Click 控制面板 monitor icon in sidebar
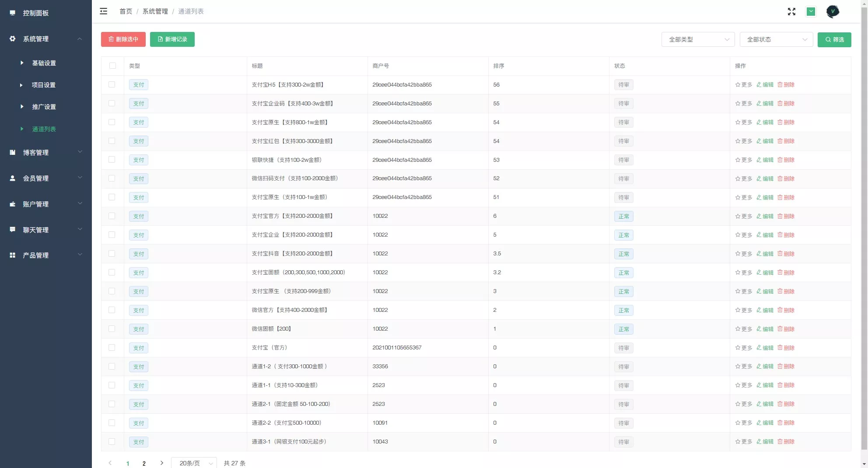The width and height of the screenshot is (868, 468). (x=13, y=13)
